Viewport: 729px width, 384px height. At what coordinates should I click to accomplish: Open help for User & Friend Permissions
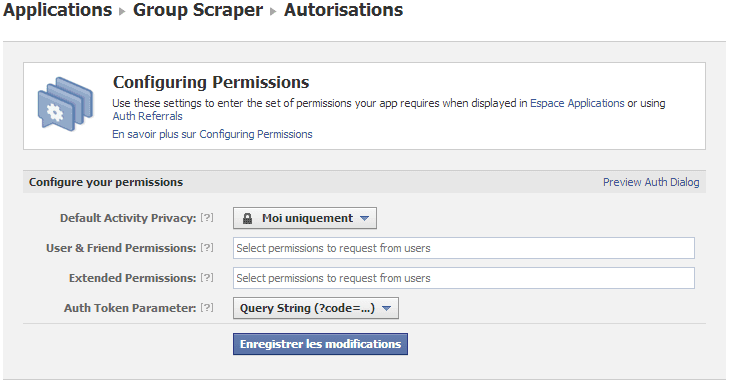pos(207,248)
